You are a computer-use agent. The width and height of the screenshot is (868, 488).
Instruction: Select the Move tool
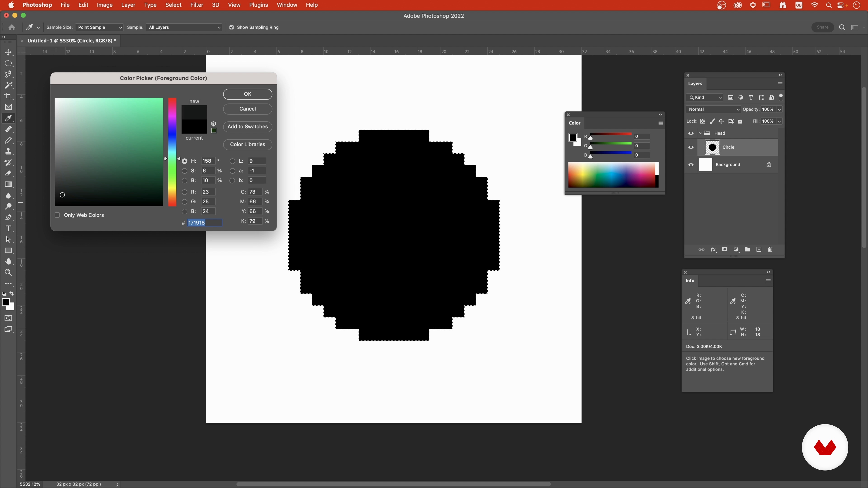(x=8, y=52)
